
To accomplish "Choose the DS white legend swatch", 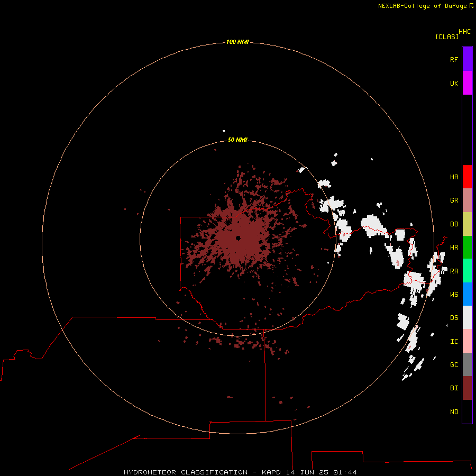I will coord(467,317).
